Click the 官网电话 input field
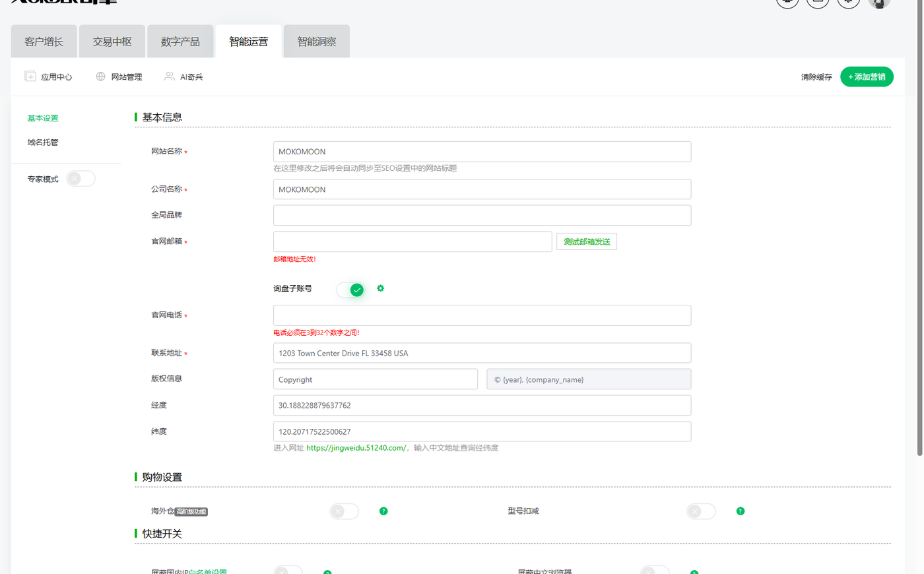Screen dimensions: 924x574 tap(482, 315)
